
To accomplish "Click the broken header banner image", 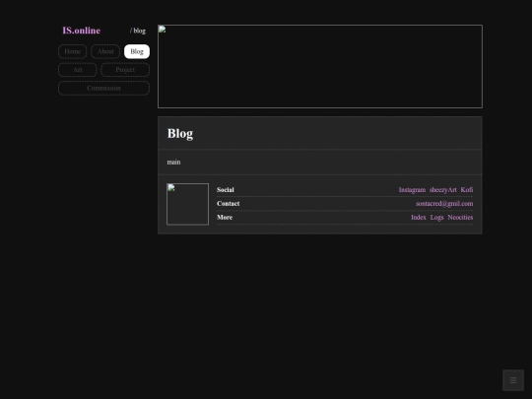I will 320,67.
